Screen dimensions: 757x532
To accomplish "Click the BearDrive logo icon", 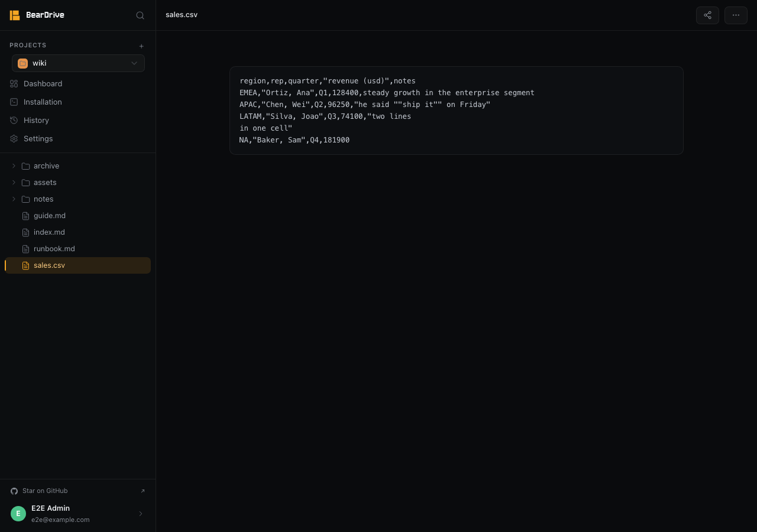I will tap(15, 15).
